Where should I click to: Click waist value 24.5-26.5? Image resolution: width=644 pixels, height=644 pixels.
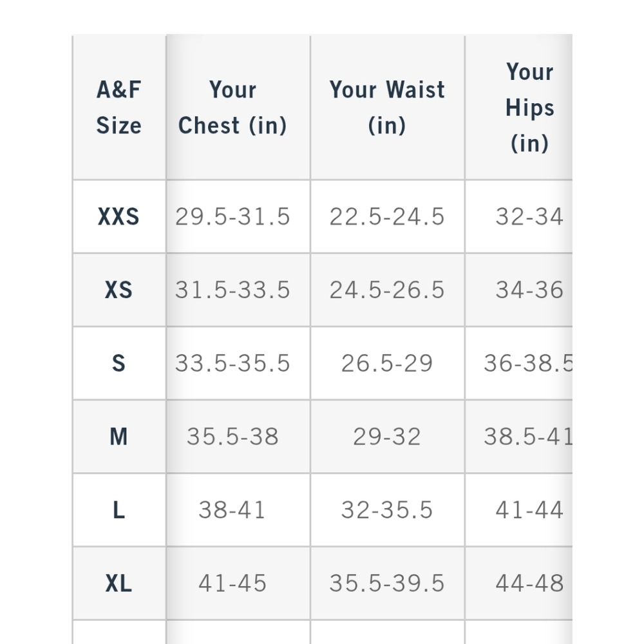tap(387, 290)
